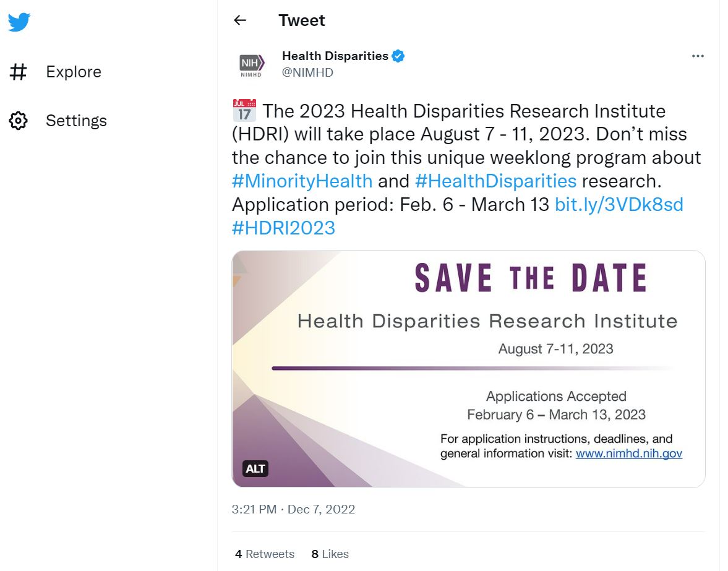Click the Explore hashtag icon

[x=19, y=72]
